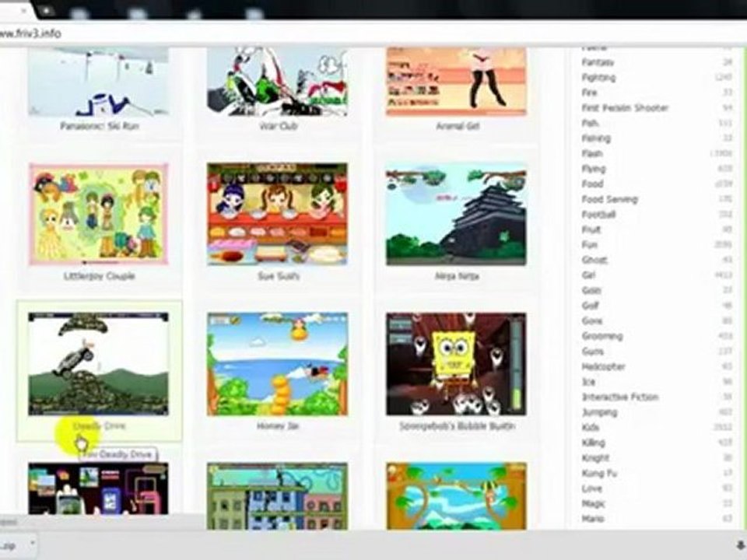The height and width of the screenshot is (560, 747).
Task: Click the Arsenal Girl title link
Action: point(458,126)
